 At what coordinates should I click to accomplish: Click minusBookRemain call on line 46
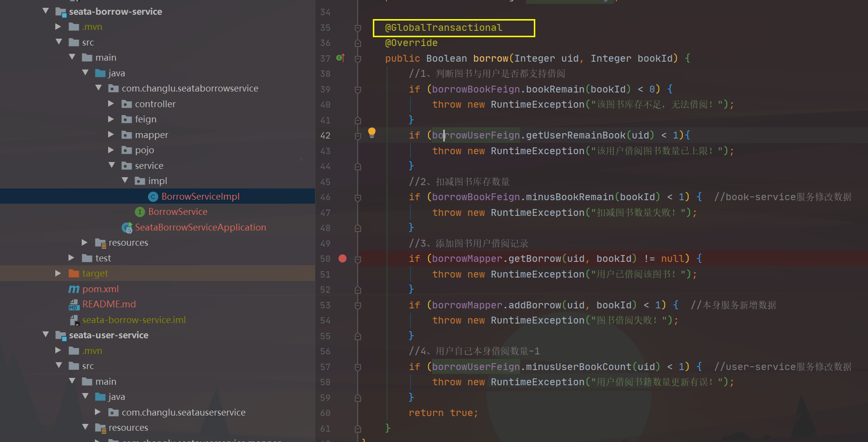570,197
